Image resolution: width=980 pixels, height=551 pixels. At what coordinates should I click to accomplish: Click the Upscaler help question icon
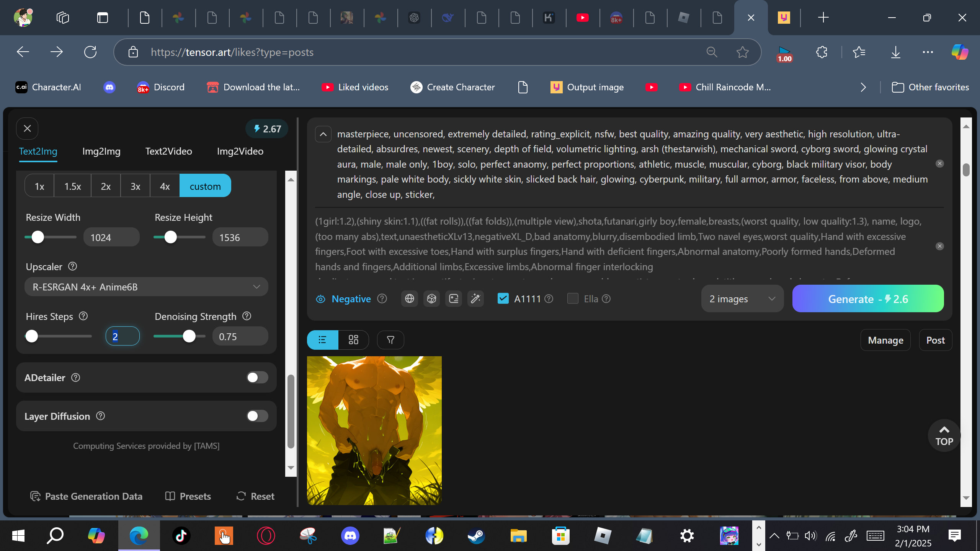point(72,266)
